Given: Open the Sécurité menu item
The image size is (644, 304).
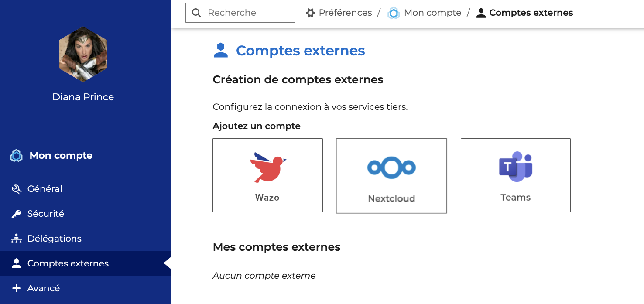Looking at the screenshot, I should 46,214.
